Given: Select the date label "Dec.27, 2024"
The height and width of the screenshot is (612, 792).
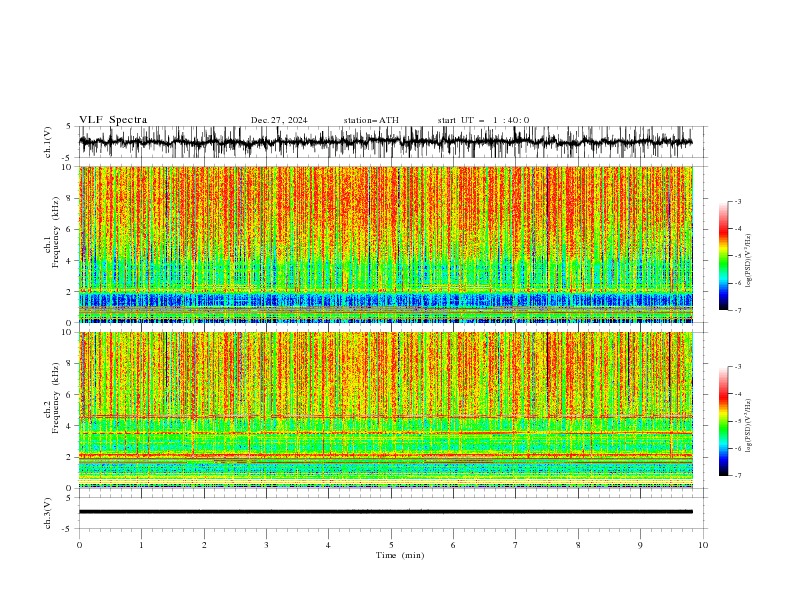Looking at the screenshot, I should pos(279,120).
